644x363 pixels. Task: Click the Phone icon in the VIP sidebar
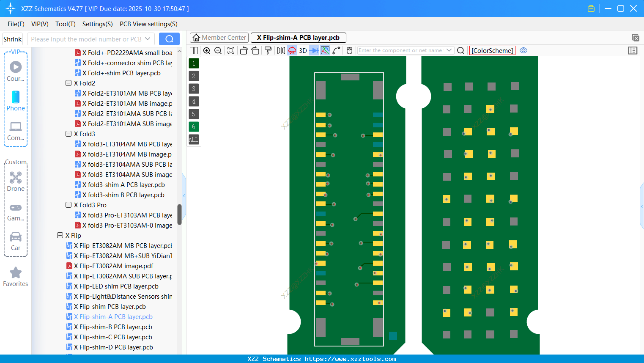pyautogui.click(x=16, y=97)
